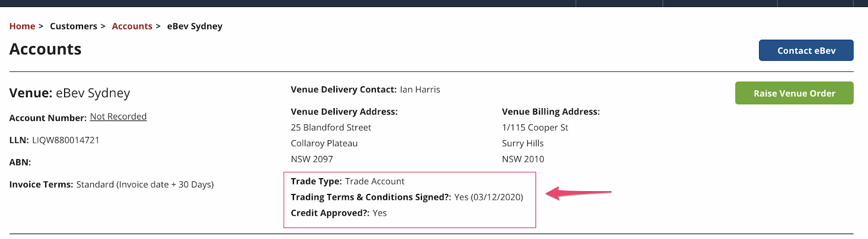The width and height of the screenshot is (868, 239).
Task: Click the red arrow annotation
Action: pyautogui.click(x=578, y=193)
